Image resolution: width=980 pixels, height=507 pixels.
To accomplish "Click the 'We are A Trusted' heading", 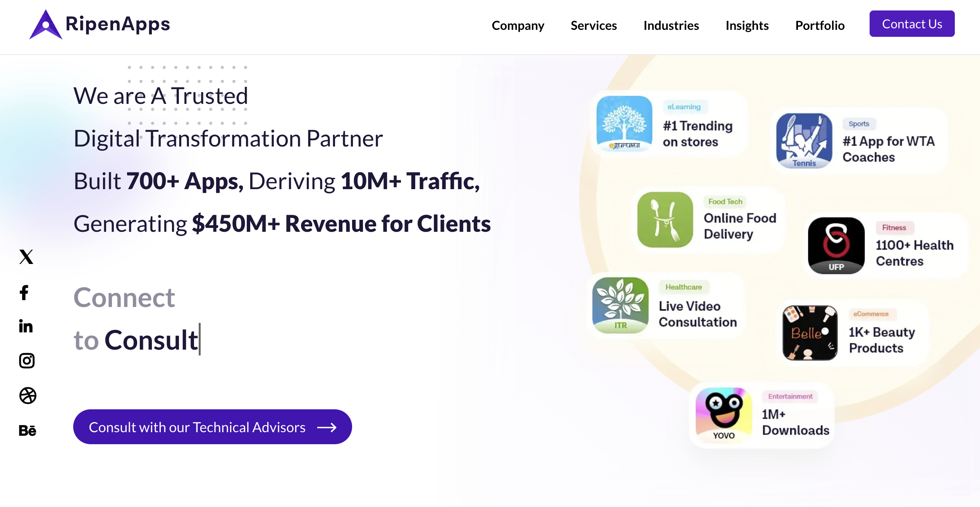I will 161,96.
